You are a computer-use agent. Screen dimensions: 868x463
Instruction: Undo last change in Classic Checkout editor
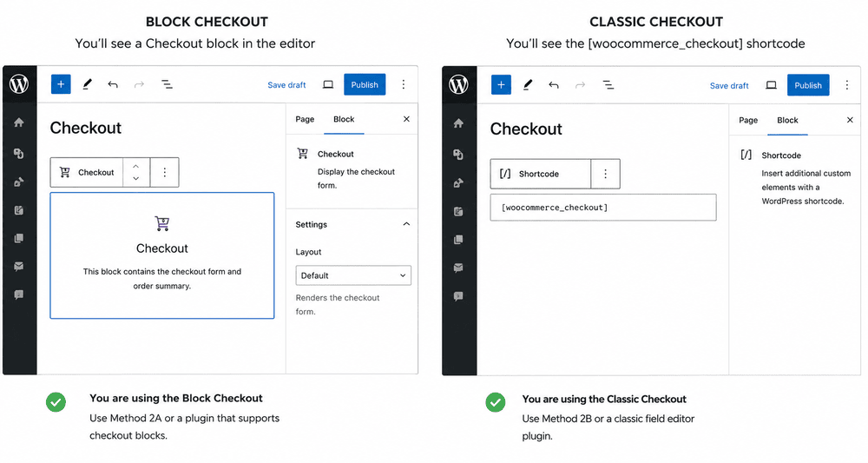point(554,85)
